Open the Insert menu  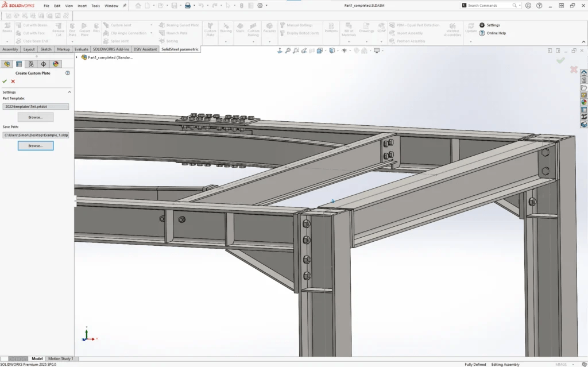coord(83,6)
